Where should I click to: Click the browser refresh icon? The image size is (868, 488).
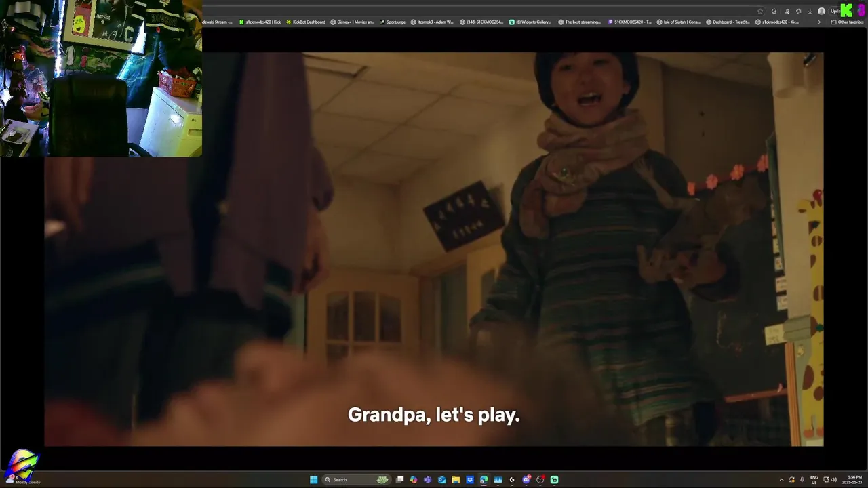pyautogui.click(x=774, y=11)
